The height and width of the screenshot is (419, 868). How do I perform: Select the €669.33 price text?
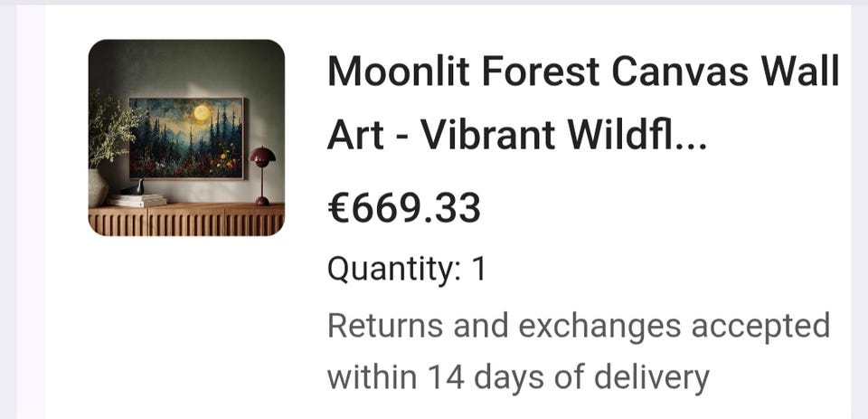click(x=404, y=208)
